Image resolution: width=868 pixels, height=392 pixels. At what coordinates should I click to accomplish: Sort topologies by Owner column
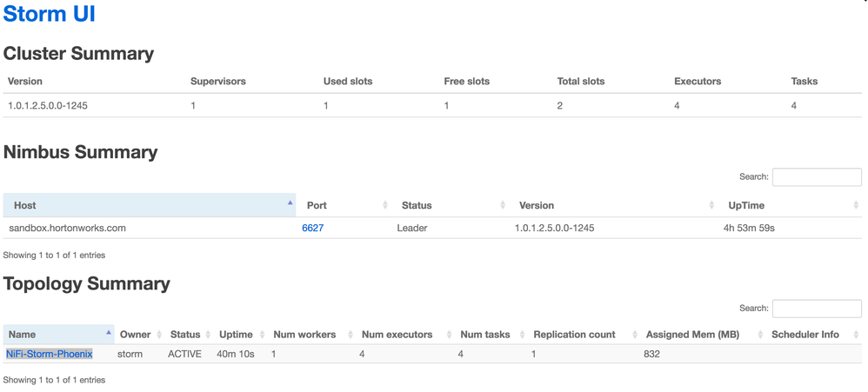point(135,335)
